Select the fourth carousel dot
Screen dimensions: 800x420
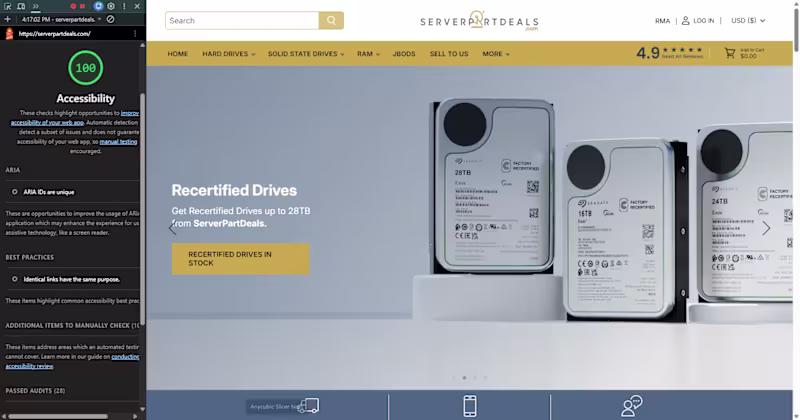click(x=486, y=378)
